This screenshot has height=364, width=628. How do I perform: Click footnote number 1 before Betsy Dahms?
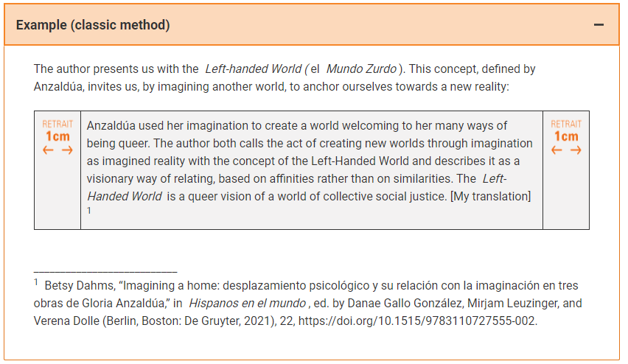click(35, 282)
